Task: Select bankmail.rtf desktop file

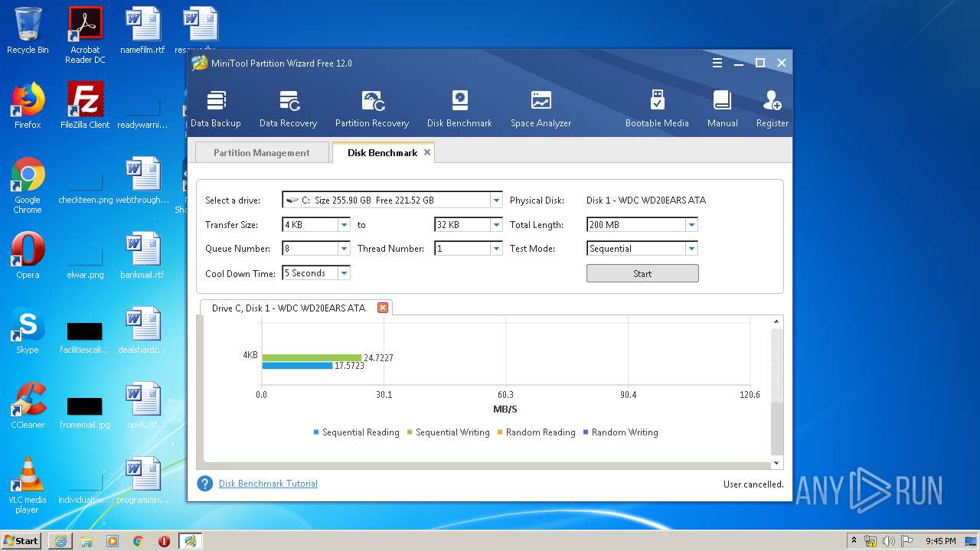Action: [x=142, y=256]
